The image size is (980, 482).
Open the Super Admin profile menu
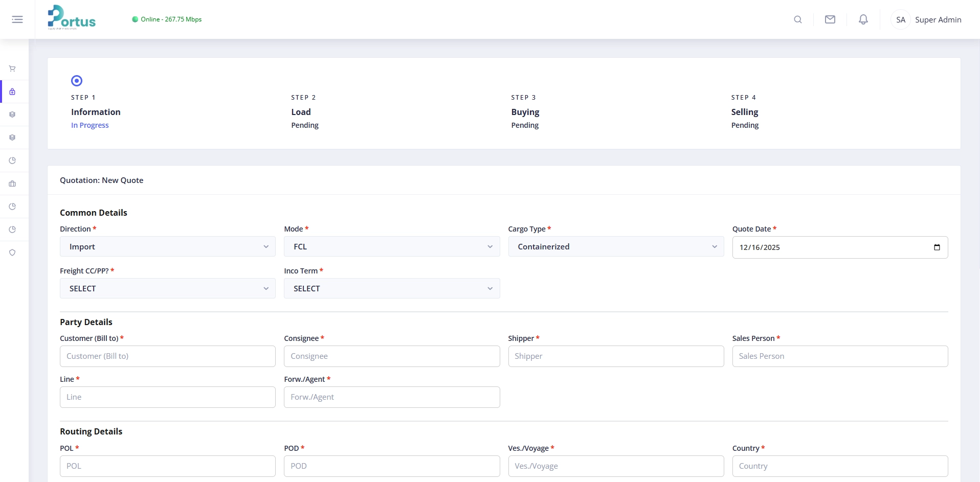(x=927, y=19)
